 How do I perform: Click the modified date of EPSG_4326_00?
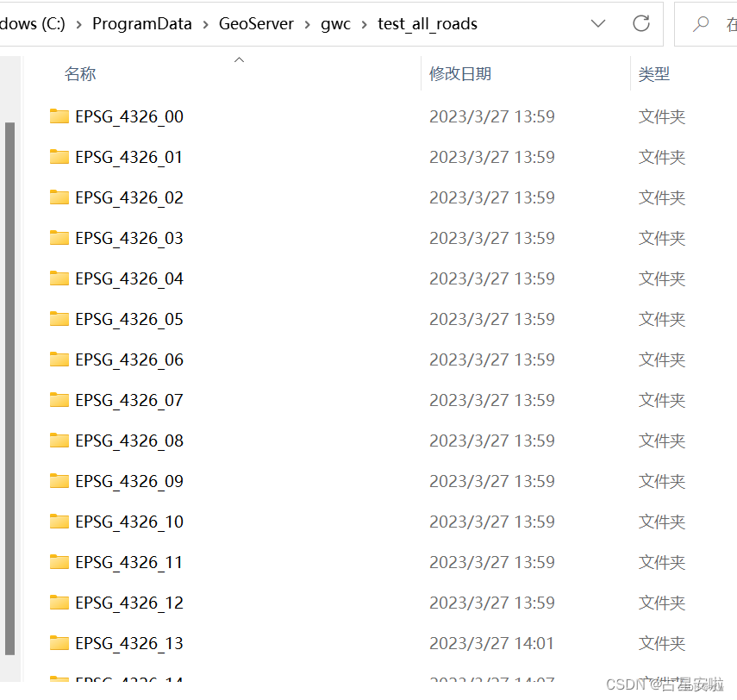(491, 116)
